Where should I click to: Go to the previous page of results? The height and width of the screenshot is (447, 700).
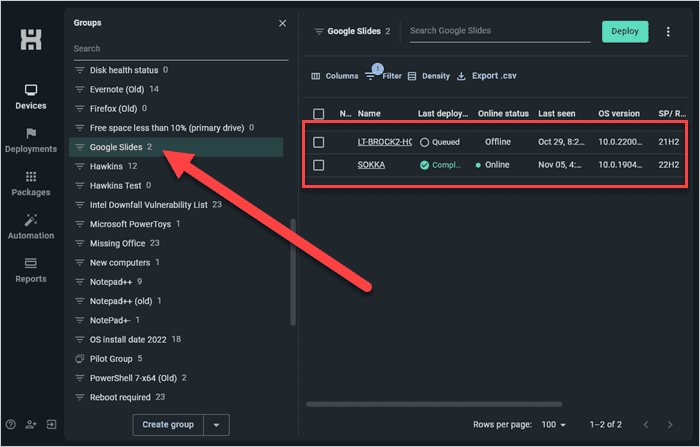coord(646,425)
